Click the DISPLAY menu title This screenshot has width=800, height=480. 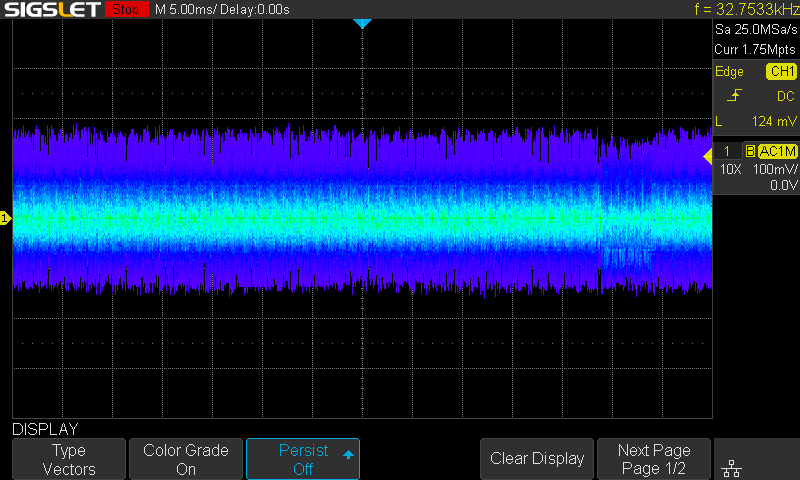coord(45,429)
